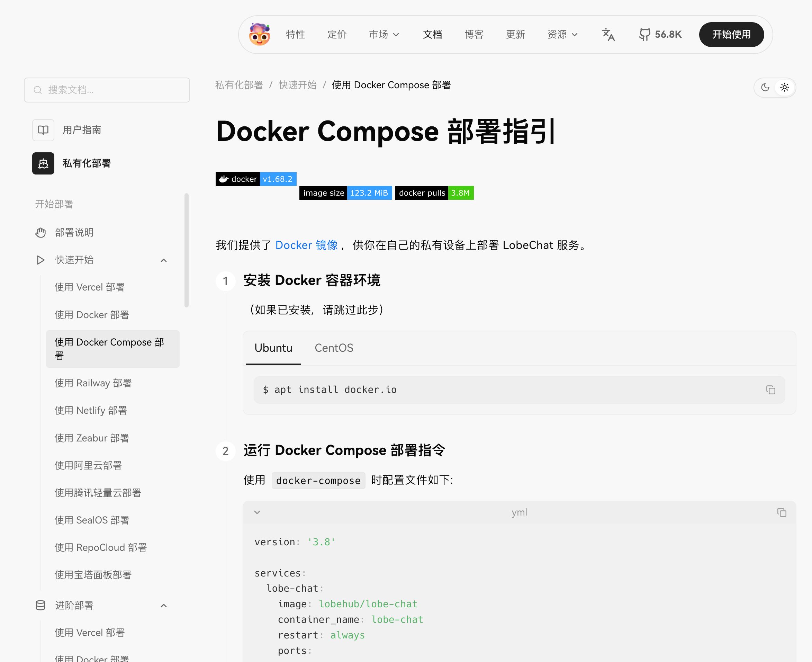Viewport: 812px width, 662px height.
Task: Open the 资源 dropdown menu
Action: (x=562, y=35)
